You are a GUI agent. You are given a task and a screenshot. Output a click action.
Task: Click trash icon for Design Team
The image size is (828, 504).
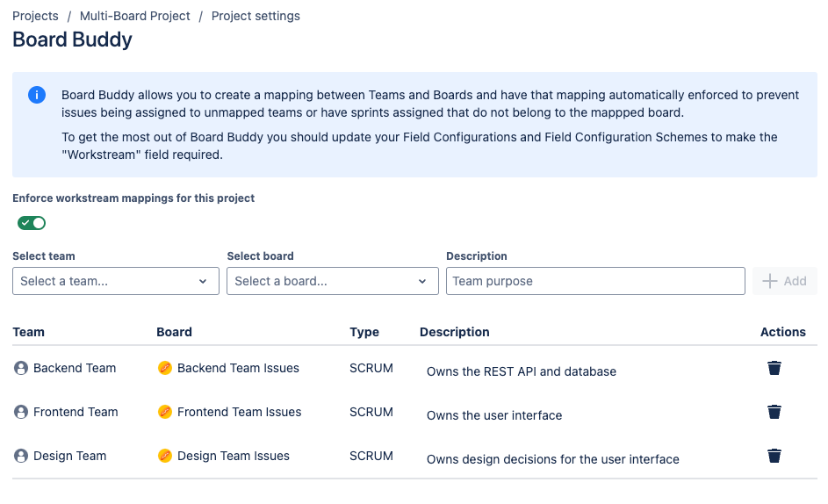(x=774, y=456)
